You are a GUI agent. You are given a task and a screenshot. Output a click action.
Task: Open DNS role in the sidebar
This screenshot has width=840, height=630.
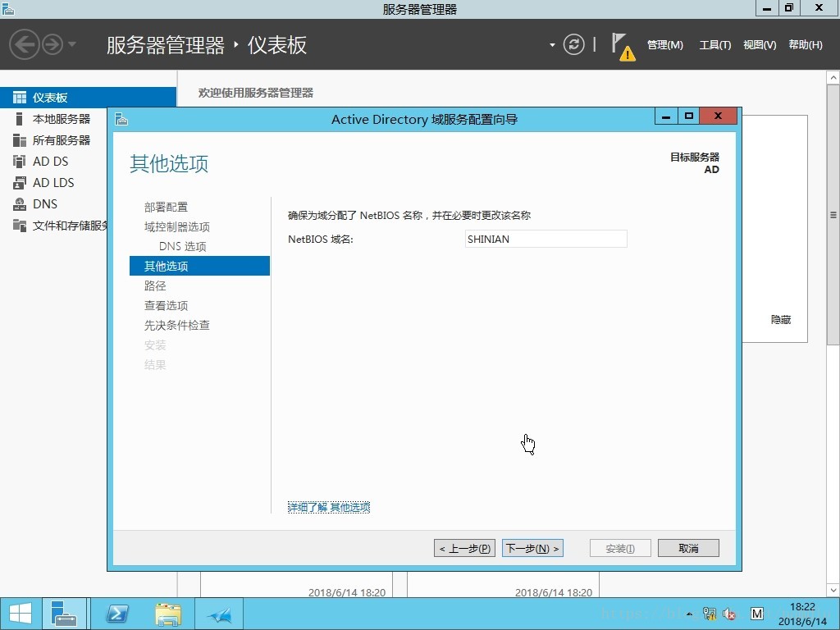(x=45, y=204)
